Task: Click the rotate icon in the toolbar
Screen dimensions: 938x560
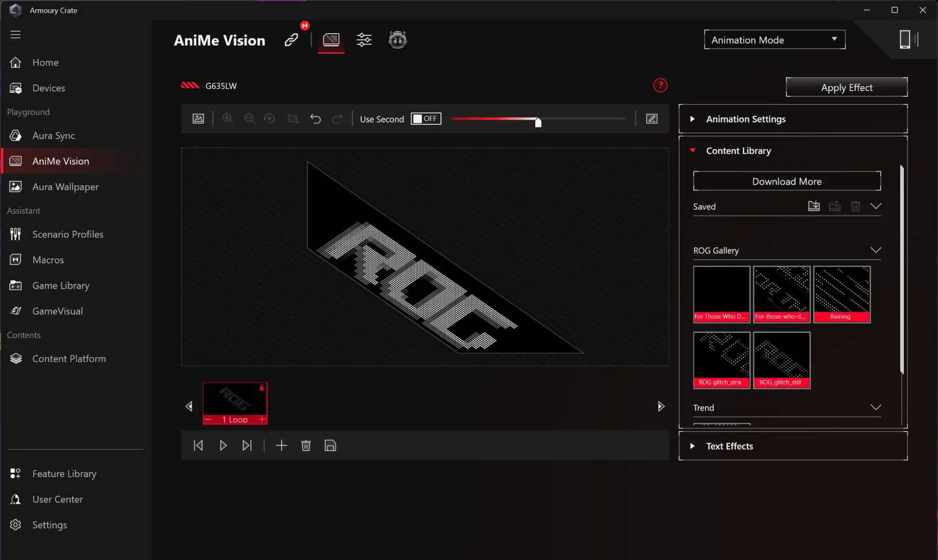Action: (x=269, y=119)
